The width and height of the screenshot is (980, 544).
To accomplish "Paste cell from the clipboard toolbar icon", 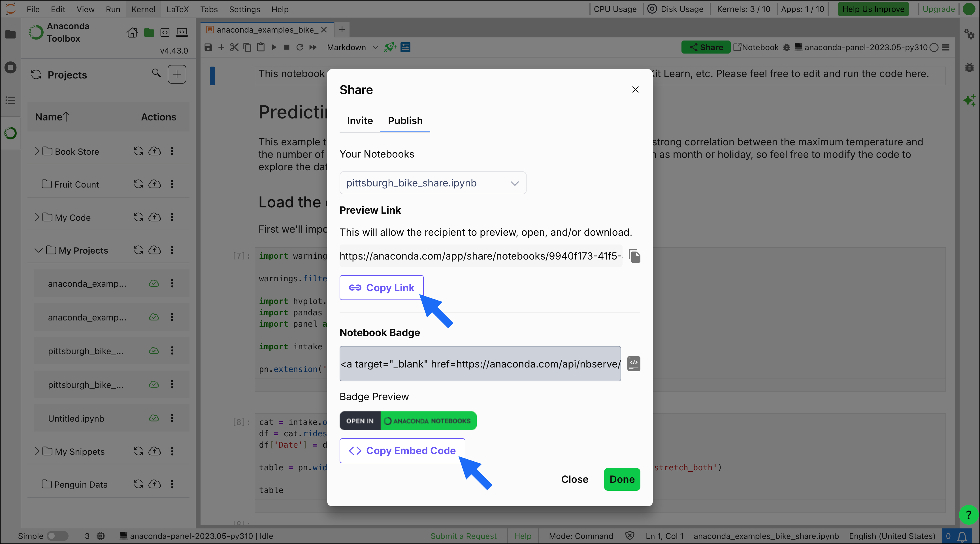I will (261, 47).
